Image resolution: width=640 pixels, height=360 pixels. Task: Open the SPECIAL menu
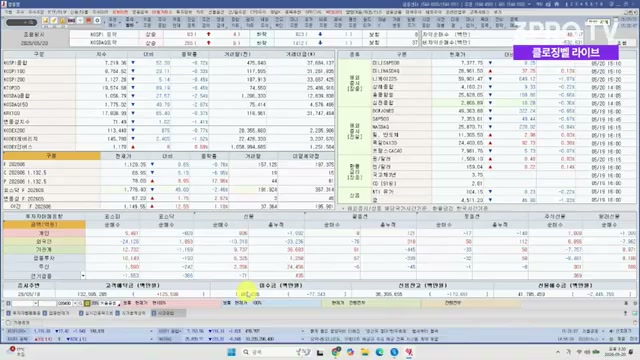point(313,12)
